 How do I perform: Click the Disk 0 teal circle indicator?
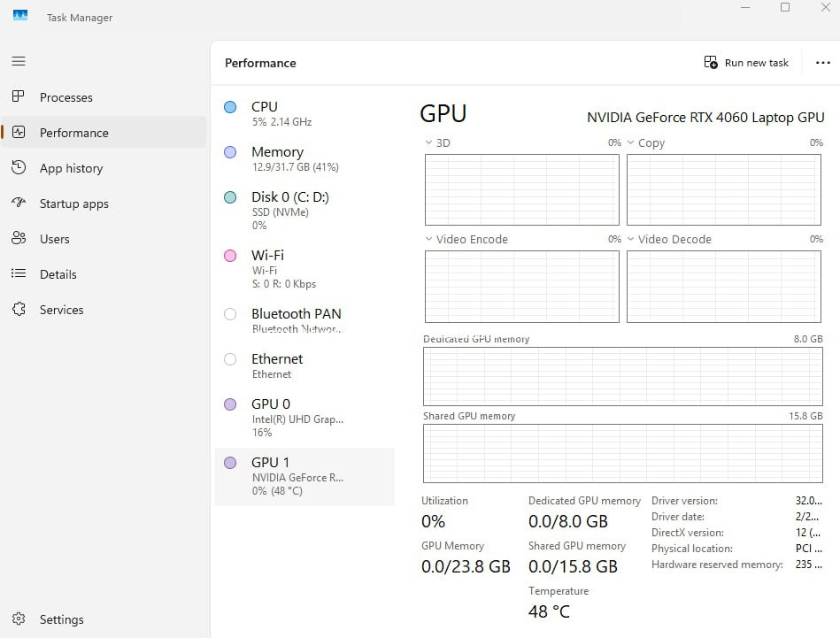pyautogui.click(x=230, y=197)
